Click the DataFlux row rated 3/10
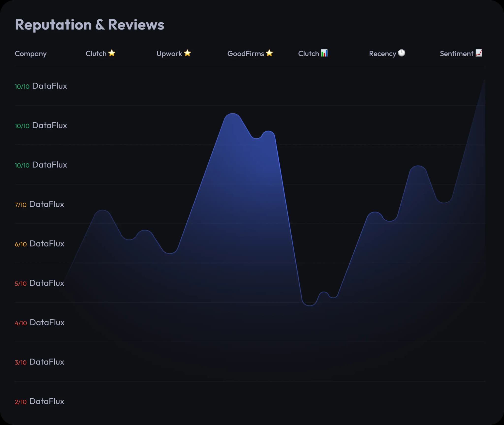The height and width of the screenshot is (425, 504). tap(47, 362)
